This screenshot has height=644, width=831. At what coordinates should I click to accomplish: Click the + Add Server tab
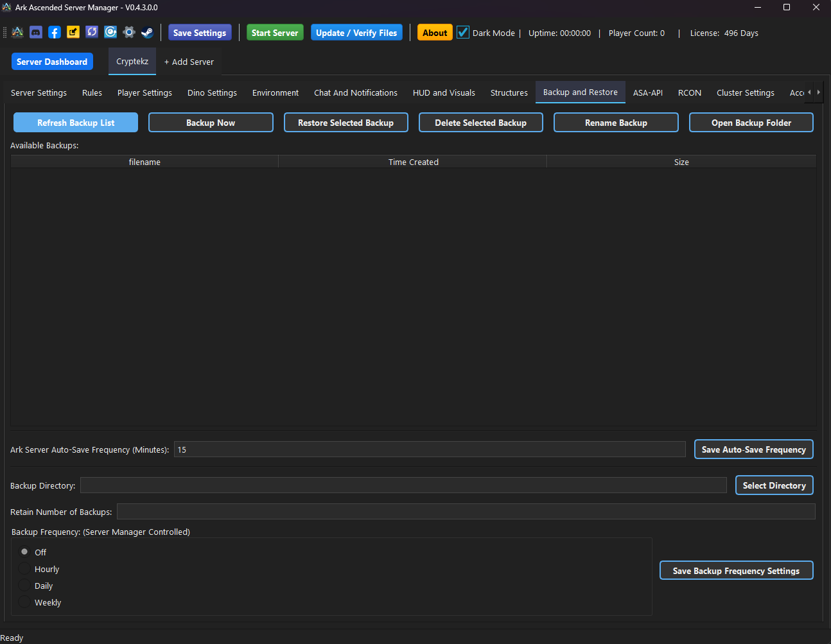(x=189, y=62)
